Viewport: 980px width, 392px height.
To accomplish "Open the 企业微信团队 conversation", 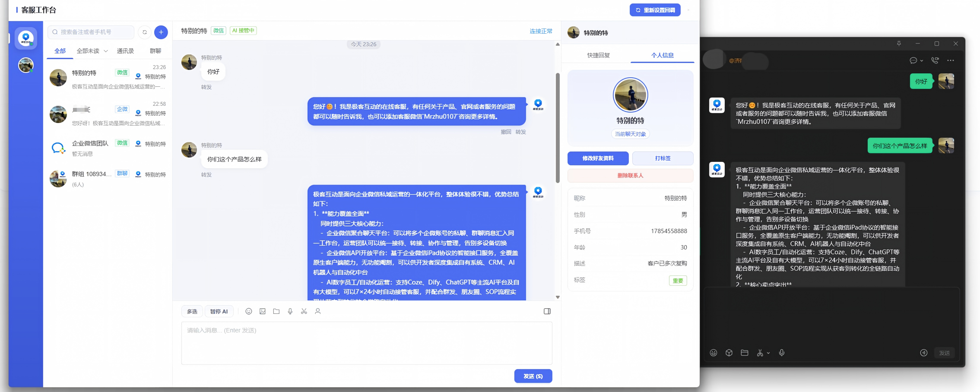I will click(108, 148).
